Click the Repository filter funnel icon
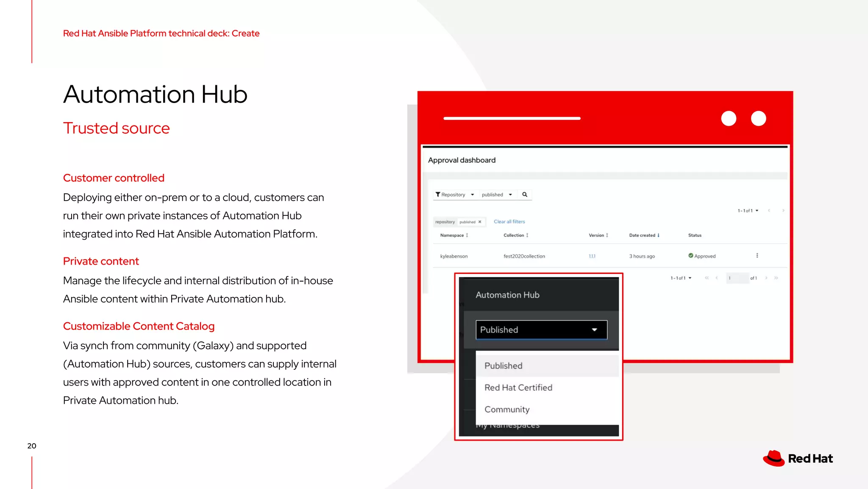 point(438,195)
